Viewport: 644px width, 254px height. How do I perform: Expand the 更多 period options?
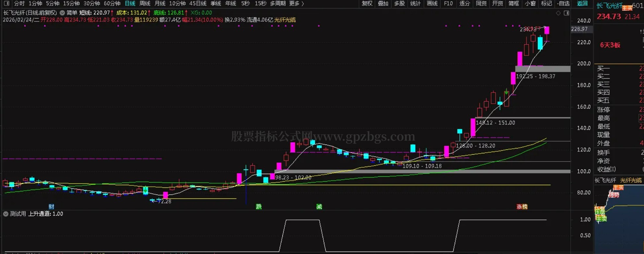point(296,4)
